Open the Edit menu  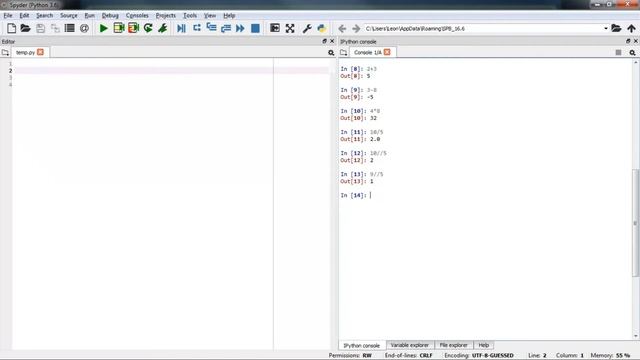(24, 16)
